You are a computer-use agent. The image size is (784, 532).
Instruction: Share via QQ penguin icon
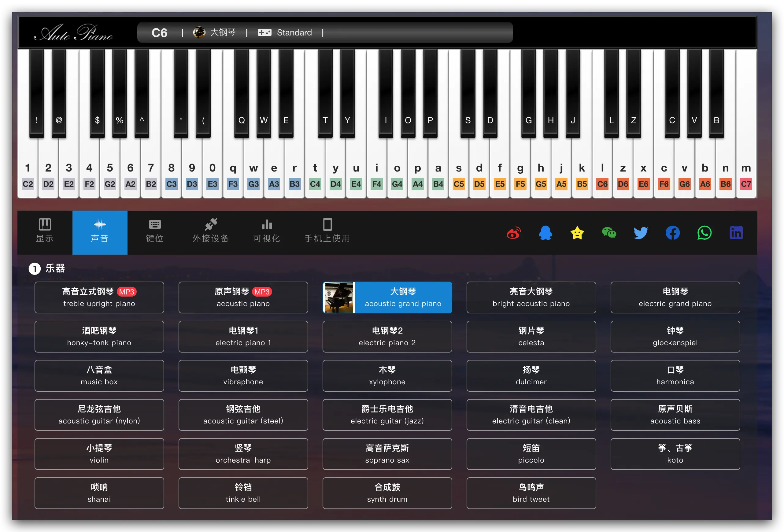[x=545, y=233]
